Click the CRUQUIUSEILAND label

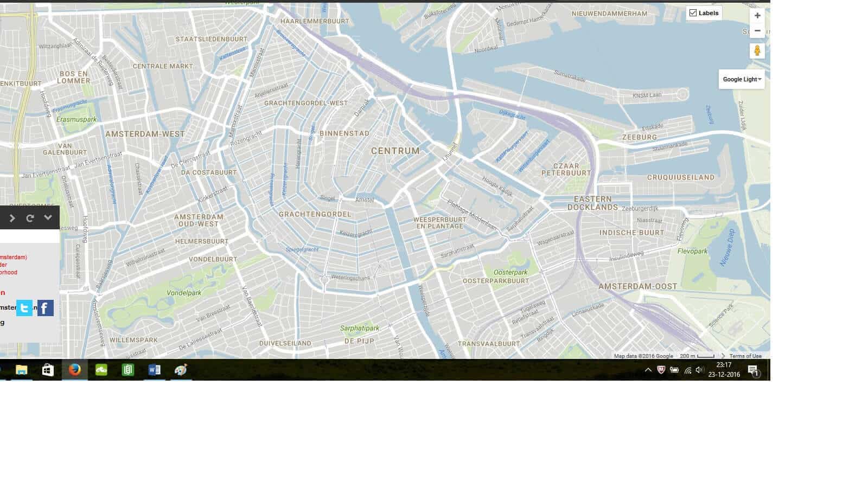pyautogui.click(x=681, y=177)
